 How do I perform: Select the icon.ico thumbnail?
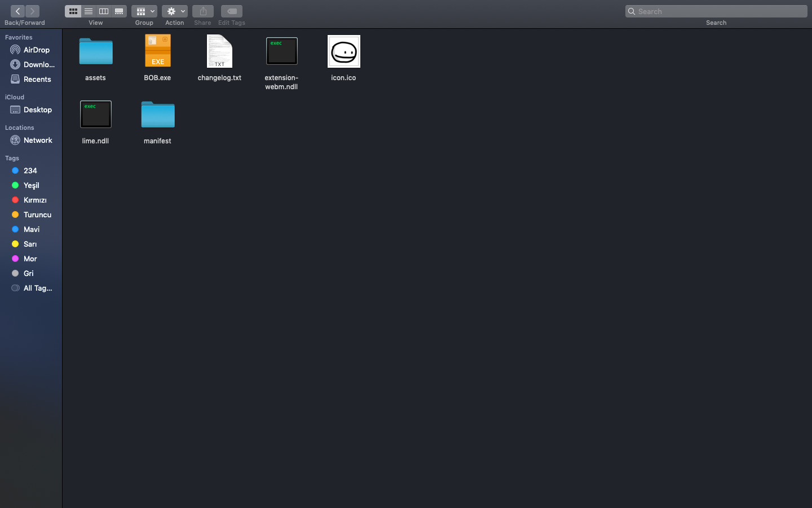pyautogui.click(x=343, y=51)
